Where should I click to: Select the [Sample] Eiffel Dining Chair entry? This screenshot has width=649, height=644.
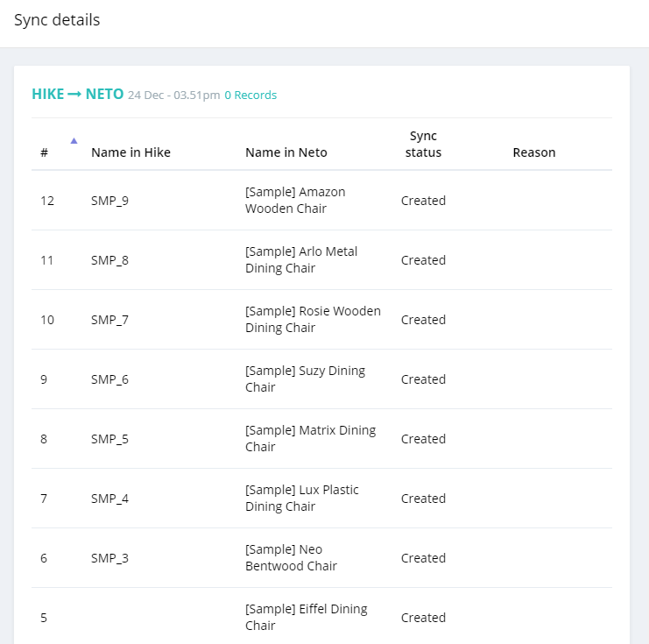tap(306, 617)
